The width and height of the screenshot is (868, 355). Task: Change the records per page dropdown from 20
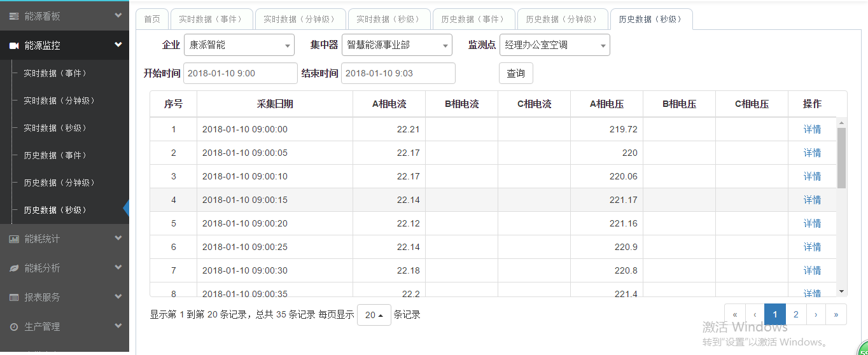374,315
